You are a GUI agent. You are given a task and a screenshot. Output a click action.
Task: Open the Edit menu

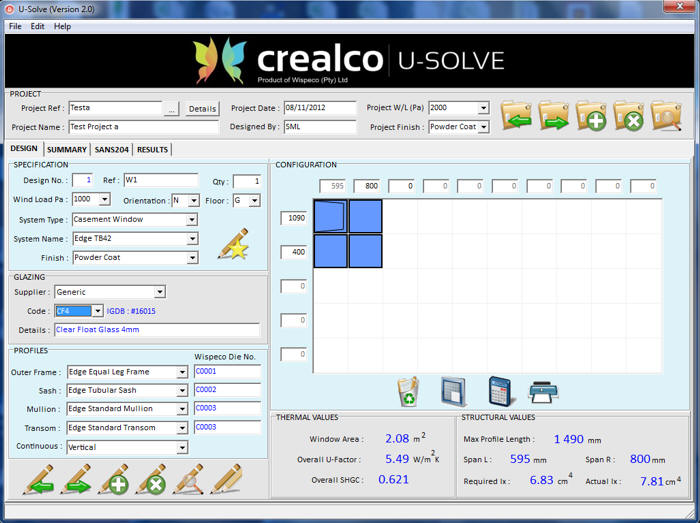(38, 26)
